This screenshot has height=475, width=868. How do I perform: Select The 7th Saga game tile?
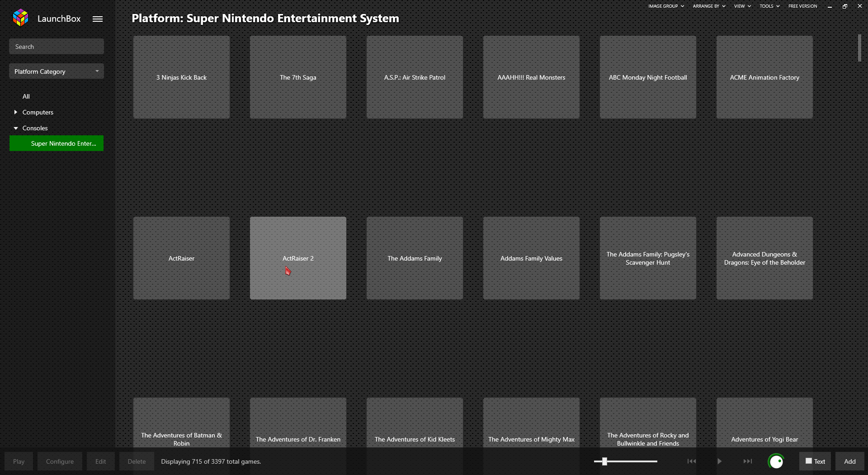[298, 77]
